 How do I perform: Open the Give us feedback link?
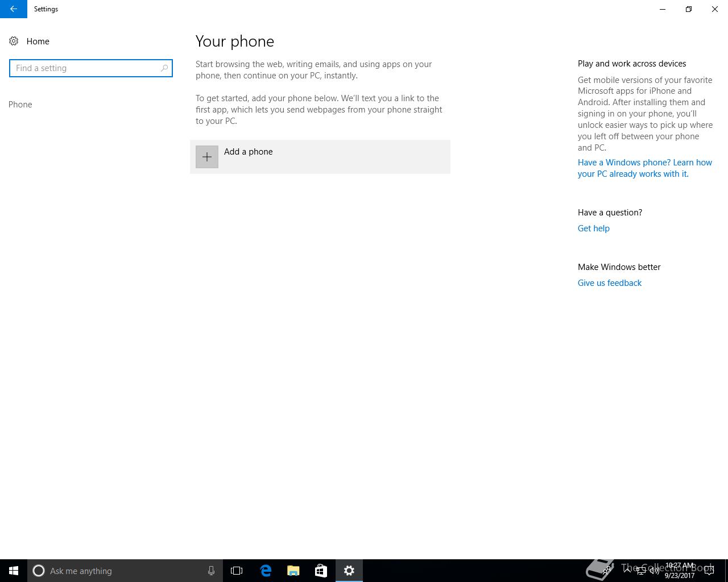[x=610, y=283]
